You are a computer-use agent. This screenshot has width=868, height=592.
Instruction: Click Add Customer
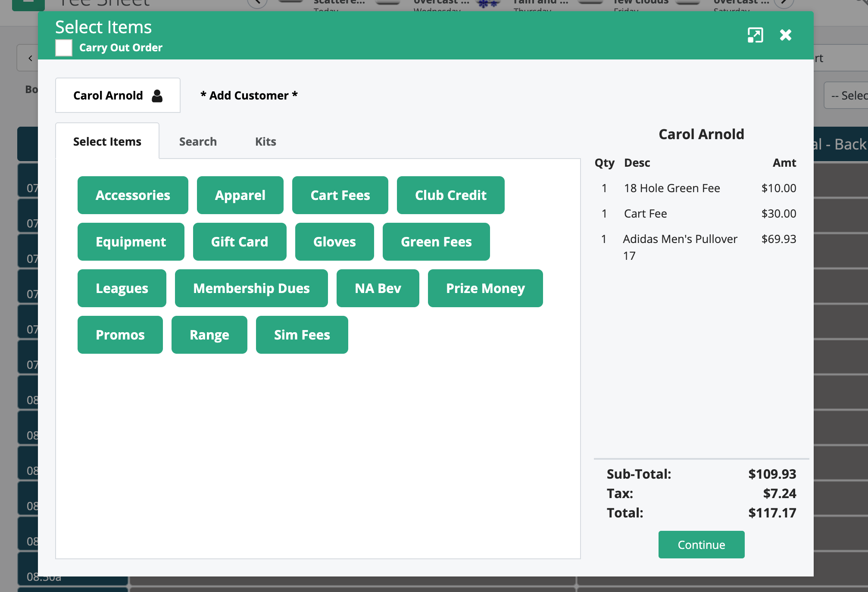[249, 95]
